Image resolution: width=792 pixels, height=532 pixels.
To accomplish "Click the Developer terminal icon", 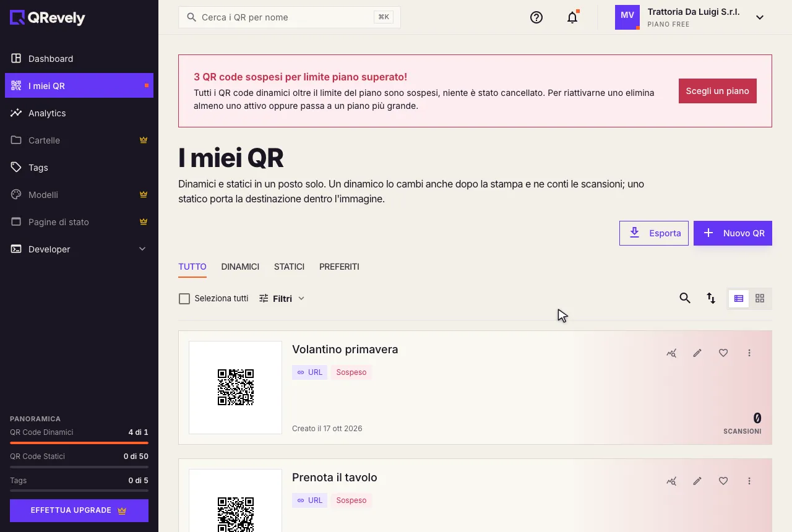I will (16, 249).
